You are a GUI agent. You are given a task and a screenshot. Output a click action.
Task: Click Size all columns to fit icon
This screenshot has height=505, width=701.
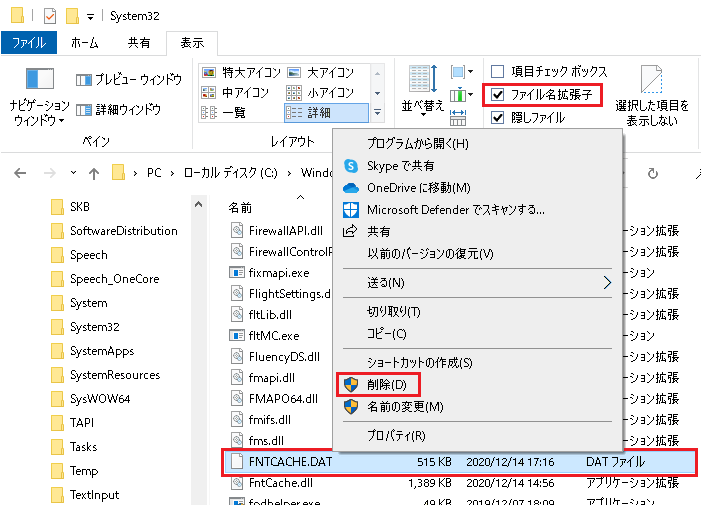click(458, 117)
